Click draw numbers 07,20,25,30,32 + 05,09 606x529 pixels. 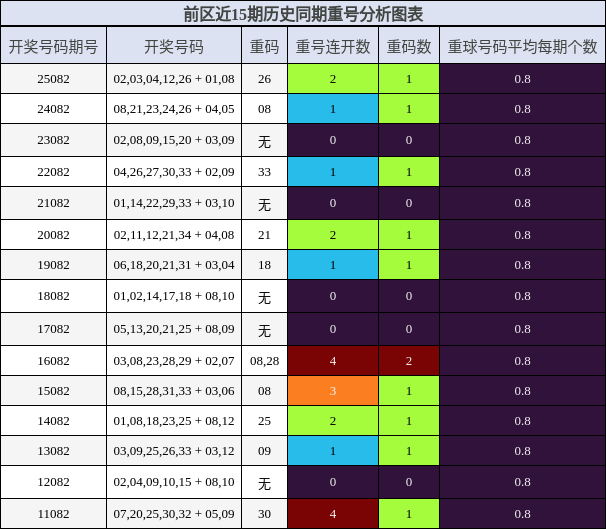point(174,514)
